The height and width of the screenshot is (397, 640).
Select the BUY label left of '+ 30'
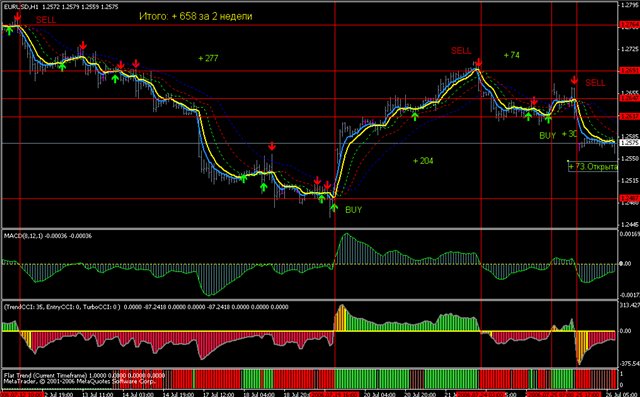(547, 135)
